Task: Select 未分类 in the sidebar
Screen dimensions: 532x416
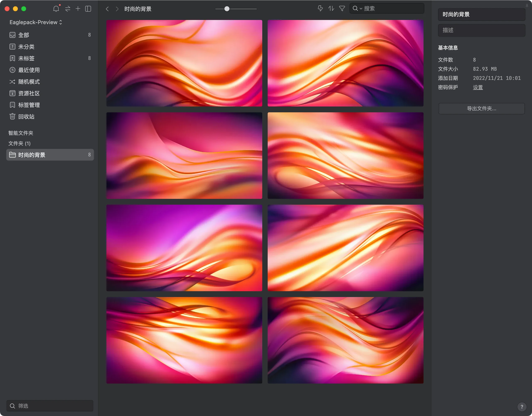Action: 50,47
